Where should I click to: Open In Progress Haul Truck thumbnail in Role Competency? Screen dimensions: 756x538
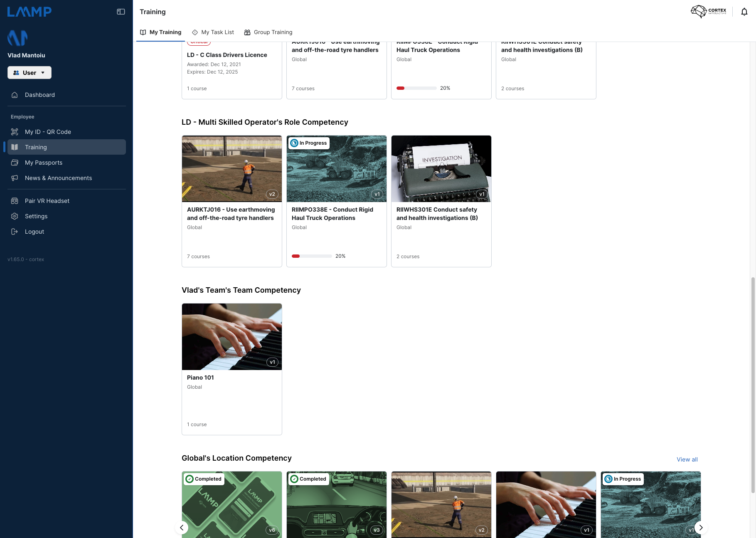point(337,169)
